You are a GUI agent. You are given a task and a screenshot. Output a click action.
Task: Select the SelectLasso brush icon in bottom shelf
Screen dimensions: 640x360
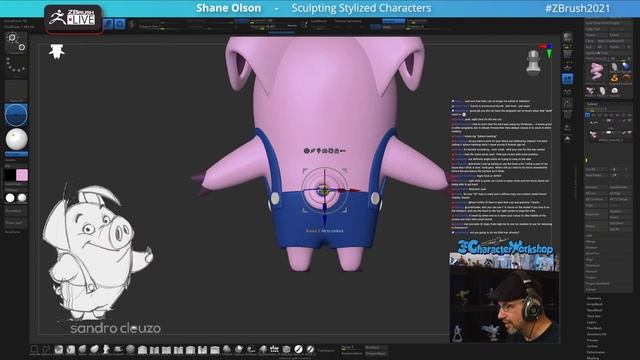click(46, 349)
